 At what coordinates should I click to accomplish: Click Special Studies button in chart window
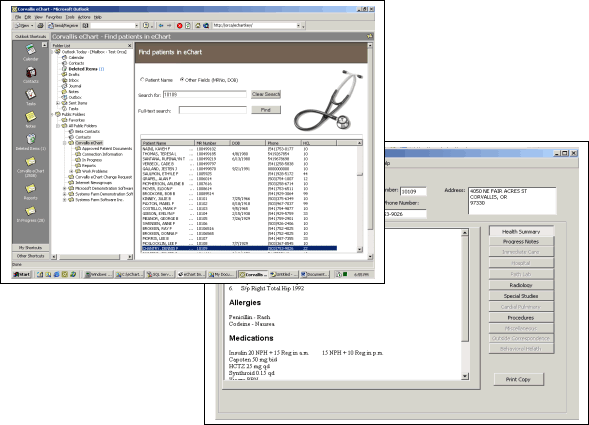pyautogui.click(x=521, y=296)
